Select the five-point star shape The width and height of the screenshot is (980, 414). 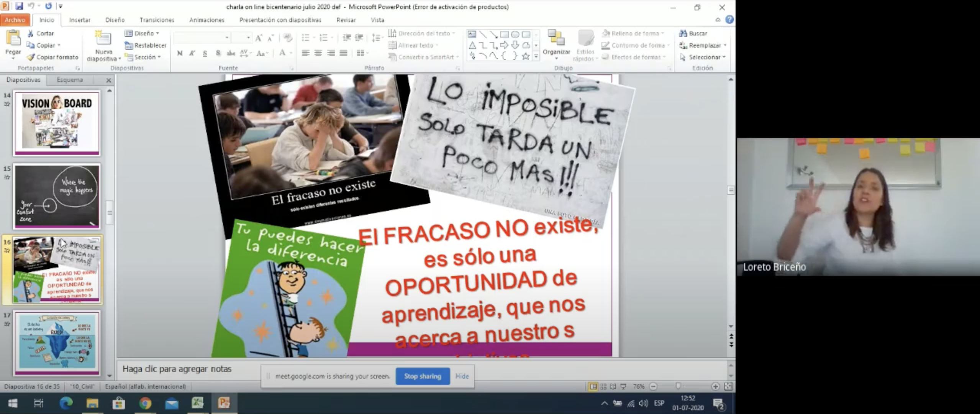pyautogui.click(x=526, y=56)
